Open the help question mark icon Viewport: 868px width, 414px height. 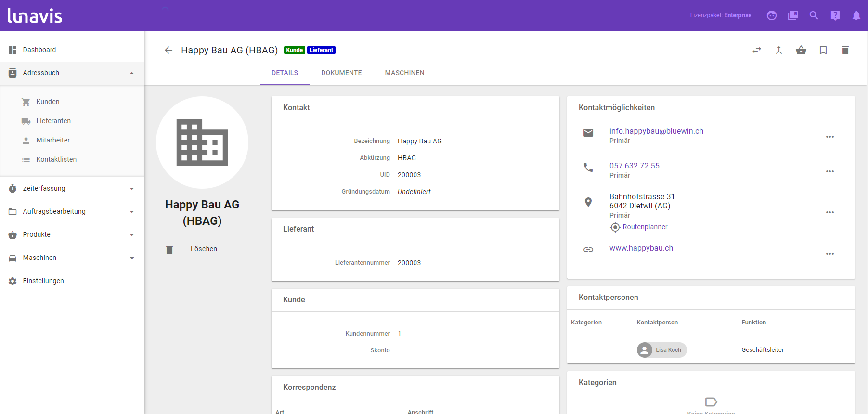[x=835, y=15]
